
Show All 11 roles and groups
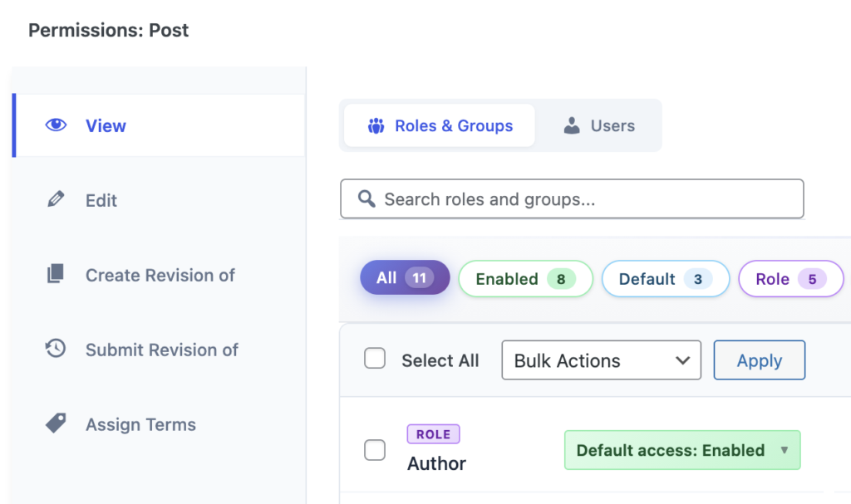[x=405, y=278]
